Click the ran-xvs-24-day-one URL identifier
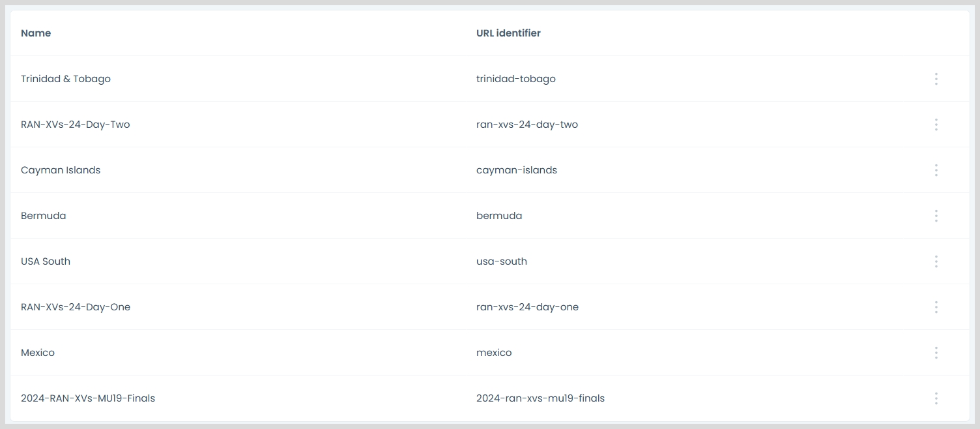This screenshot has width=980, height=429. coord(527,307)
